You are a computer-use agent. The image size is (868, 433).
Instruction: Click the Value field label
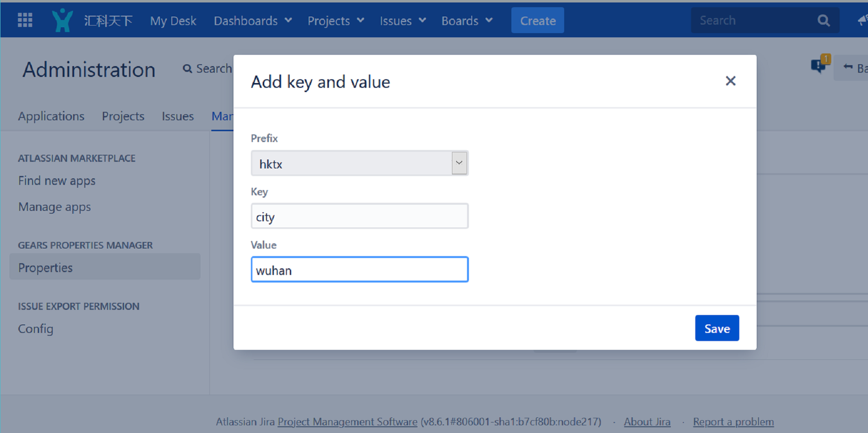pyautogui.click(x=264, y=245)
